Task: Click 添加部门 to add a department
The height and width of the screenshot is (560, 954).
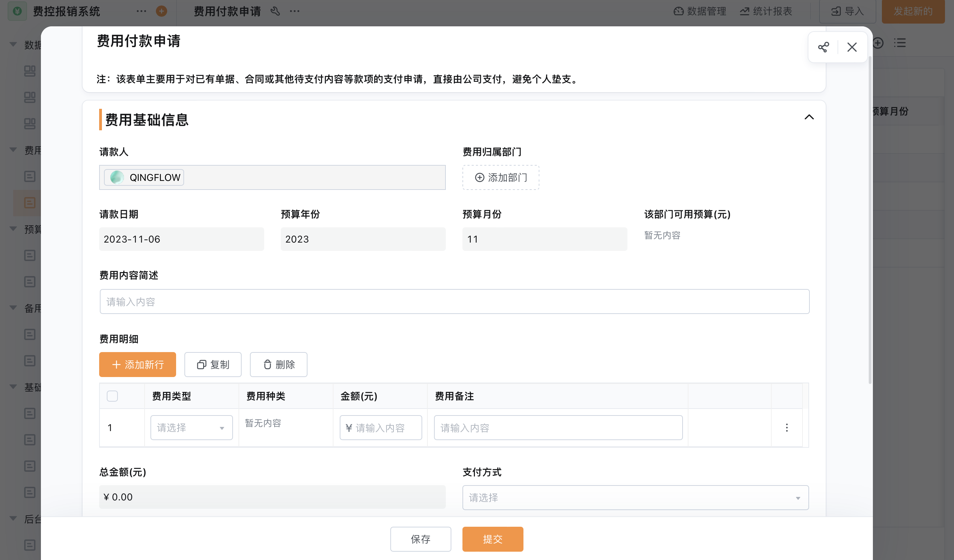Action: tap(501, 177)
